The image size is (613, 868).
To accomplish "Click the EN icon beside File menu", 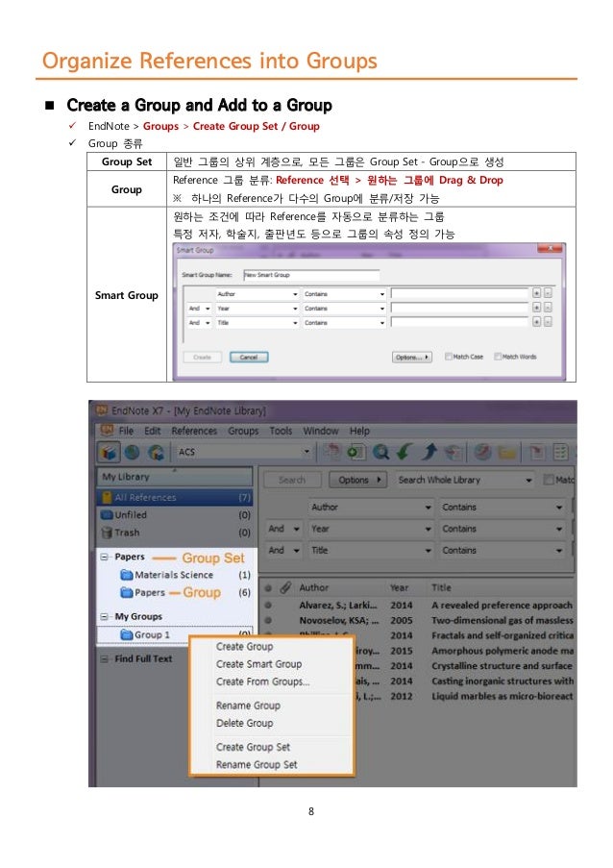I will coord(107,430).
